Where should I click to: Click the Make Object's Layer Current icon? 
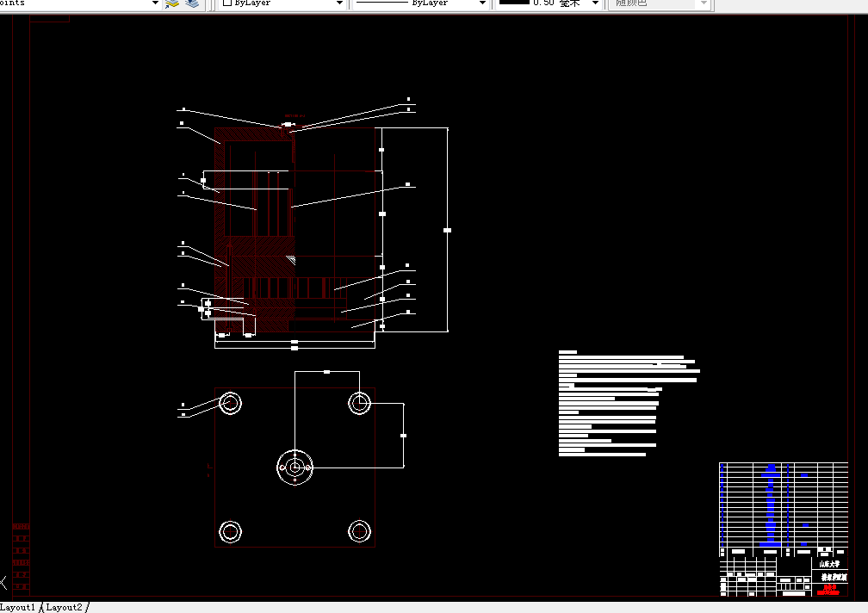(172, 3)
